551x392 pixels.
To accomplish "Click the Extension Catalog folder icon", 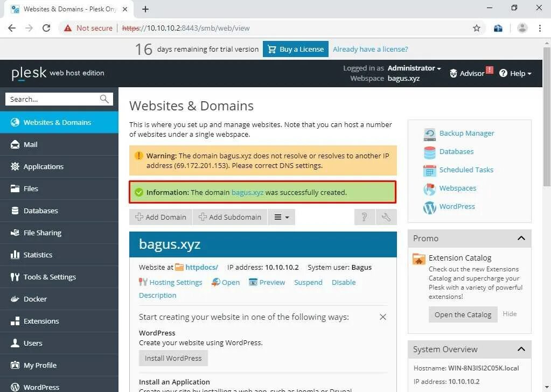I will click(419, 259).
